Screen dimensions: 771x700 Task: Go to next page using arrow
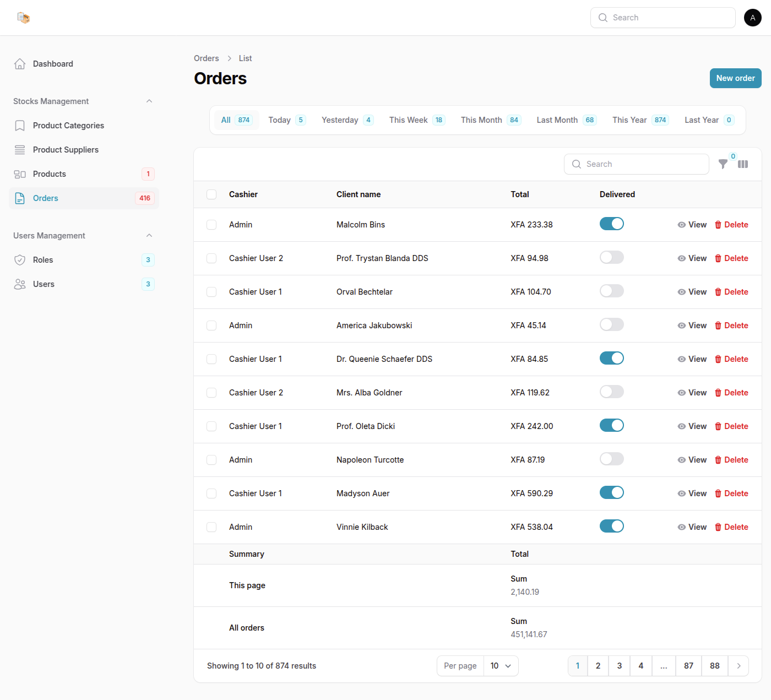click(739, 666)
